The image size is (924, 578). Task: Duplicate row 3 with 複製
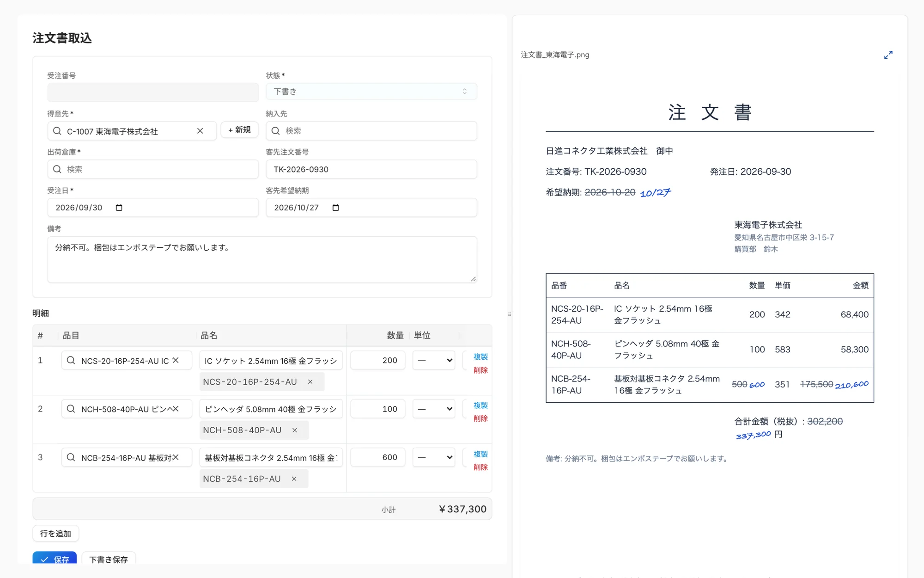point(480,454)
